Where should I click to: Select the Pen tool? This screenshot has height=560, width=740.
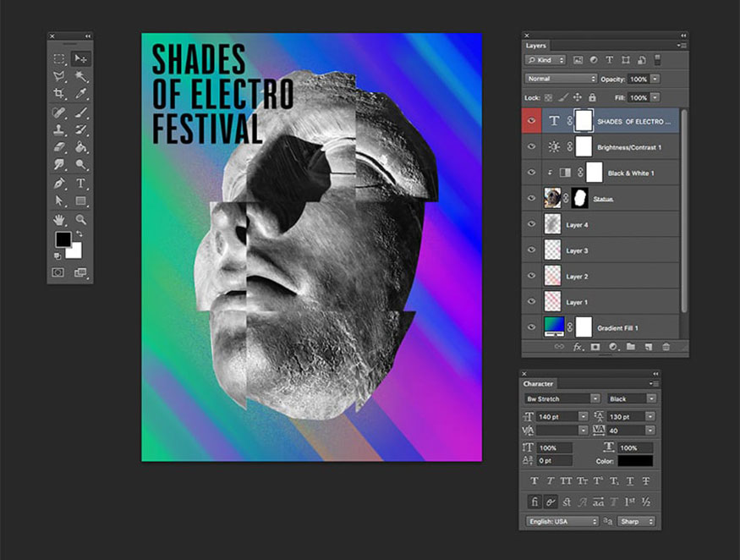pos(59,184)
